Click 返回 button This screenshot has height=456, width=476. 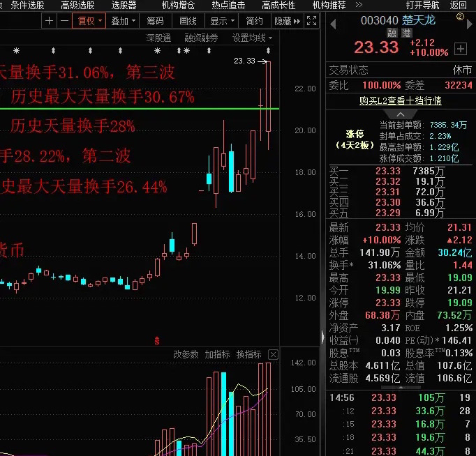459,5
